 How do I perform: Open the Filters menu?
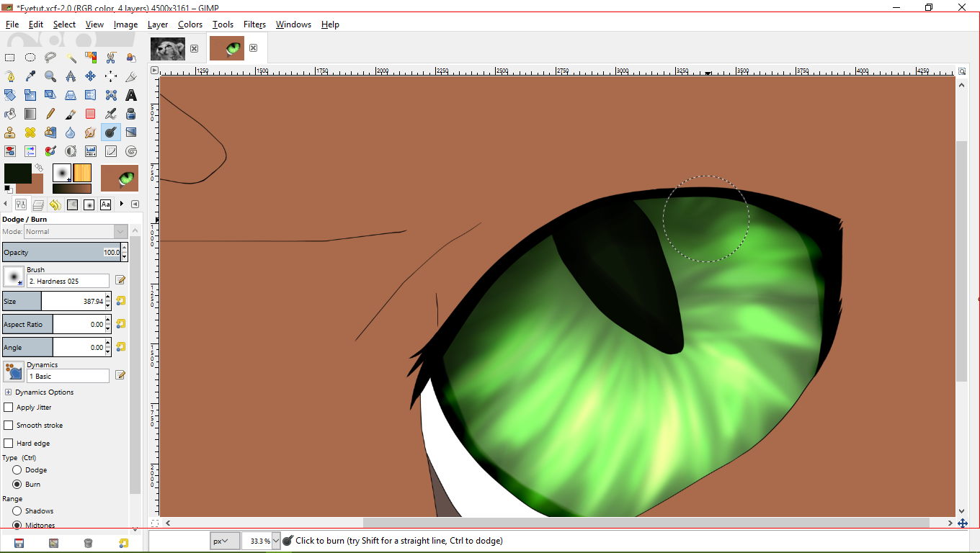pyautogui.click(x=254, y=24)
